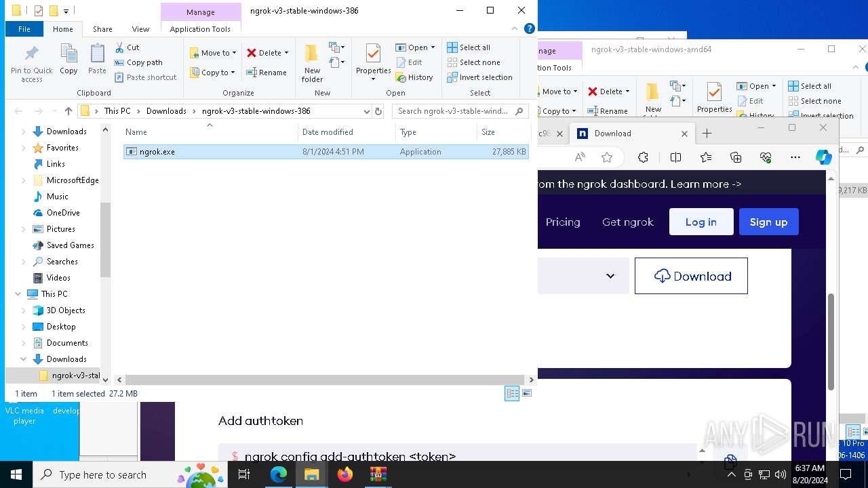The image size is (868, 488).
Task: Click the Search ngrok folder field
Action: coord(460,111)
